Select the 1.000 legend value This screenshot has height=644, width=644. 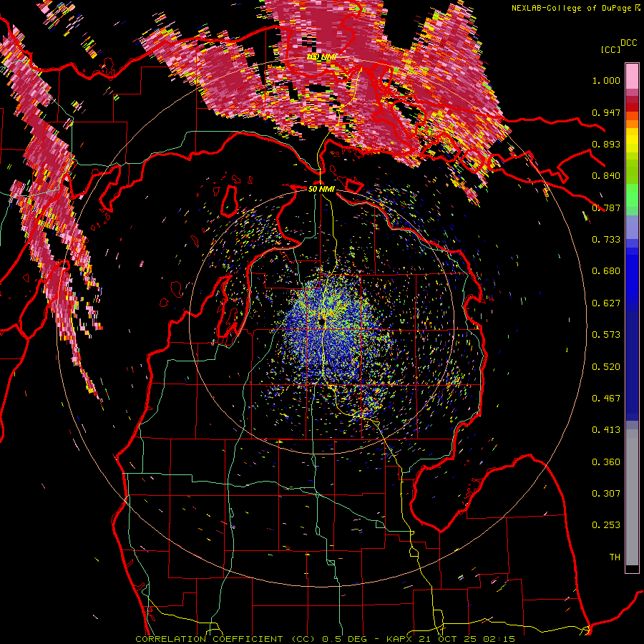(x=606, y=80)
